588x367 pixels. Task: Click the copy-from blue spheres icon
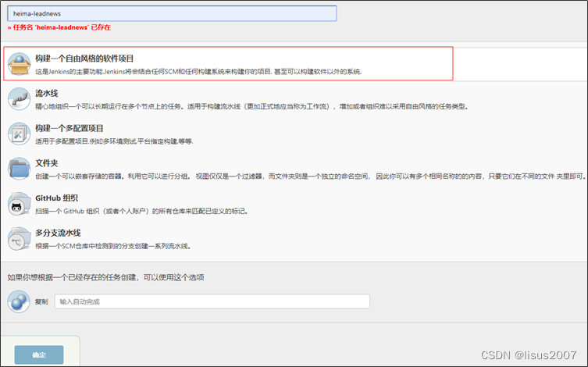click(19, 301)
